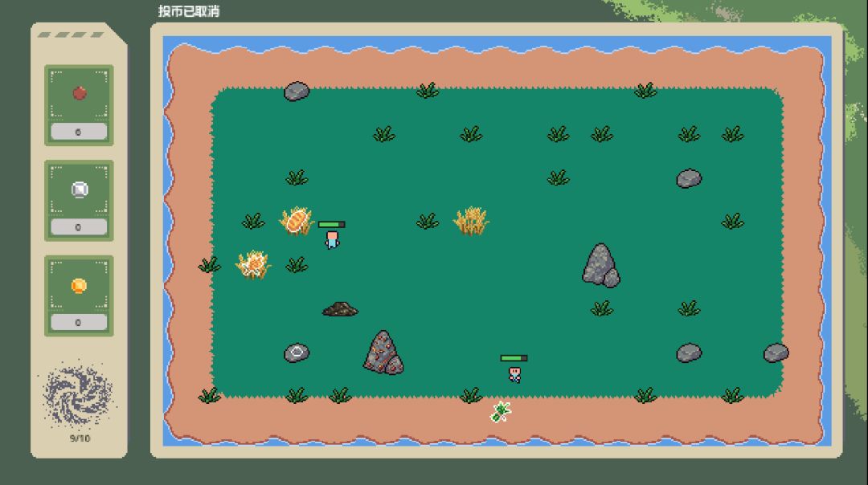Click the 9/10 counter under the vortex
This screenshot has width=868, height=485.
click(80, 438)
